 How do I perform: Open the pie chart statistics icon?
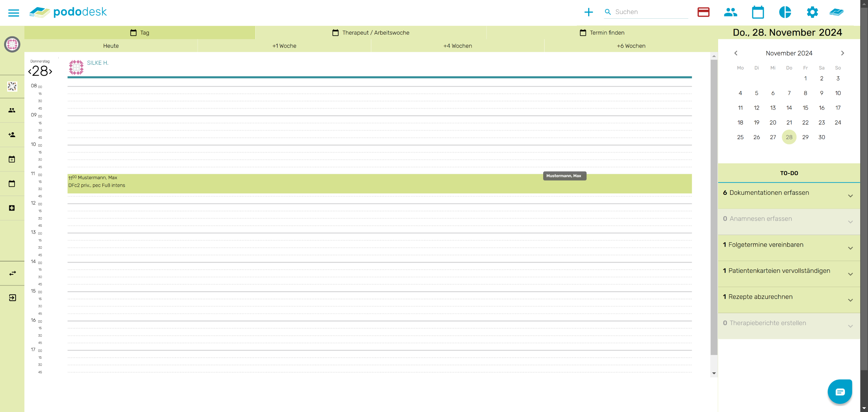tap(785, 12)
